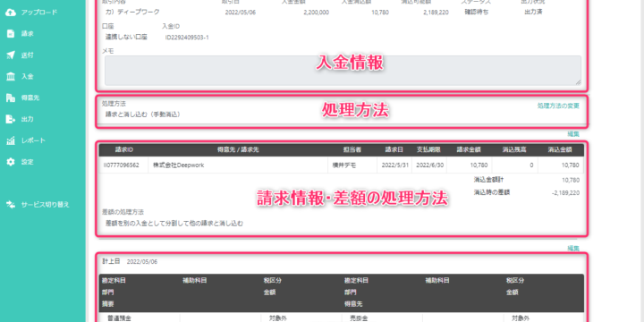Click the upload cloud icon in sidebar

coord(11,13)
